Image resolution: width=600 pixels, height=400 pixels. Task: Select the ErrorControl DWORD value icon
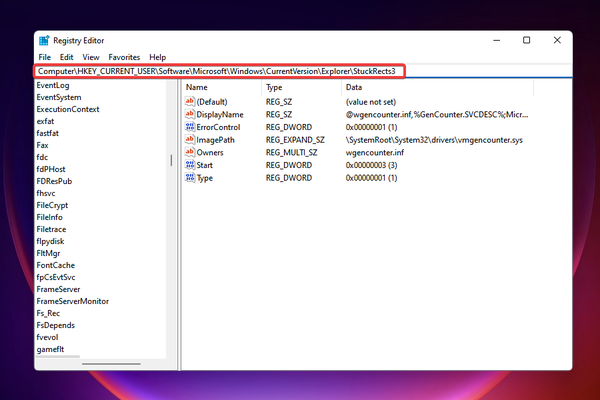point(190,127)
